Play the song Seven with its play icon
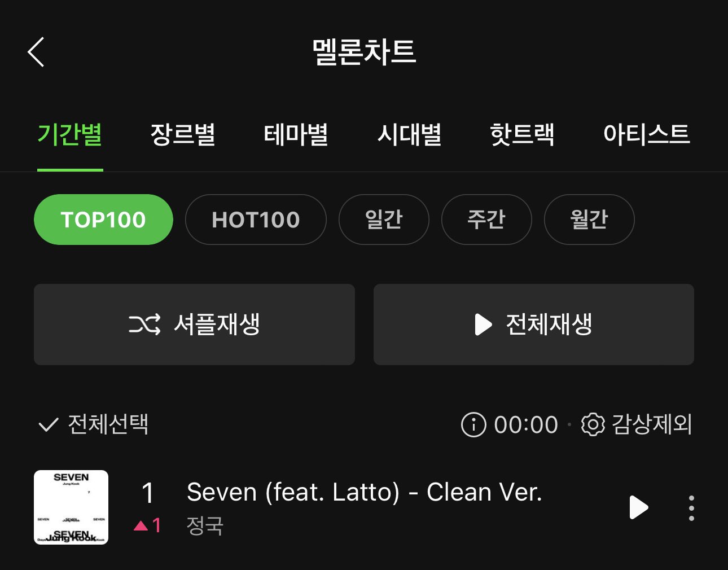The image size is (728, 570). 638,507
